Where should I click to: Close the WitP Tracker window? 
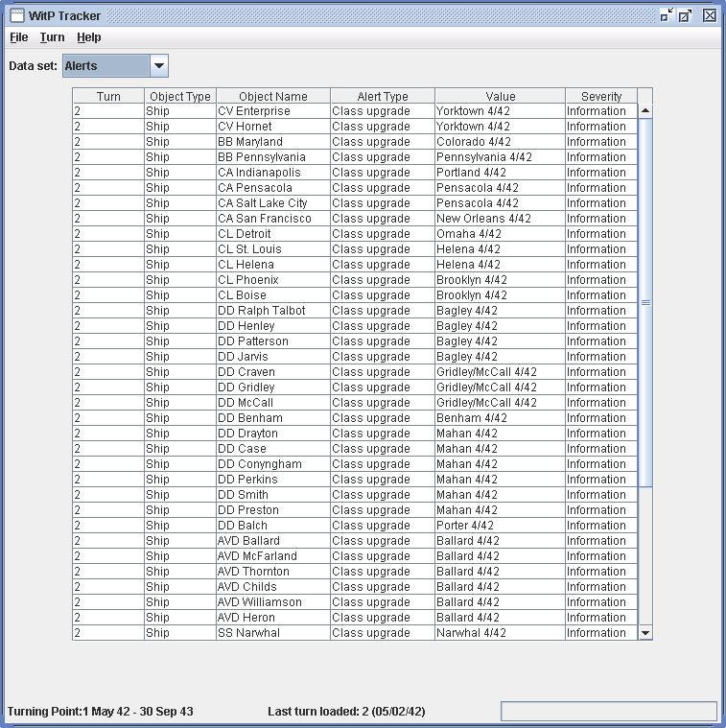pos(710,15)
